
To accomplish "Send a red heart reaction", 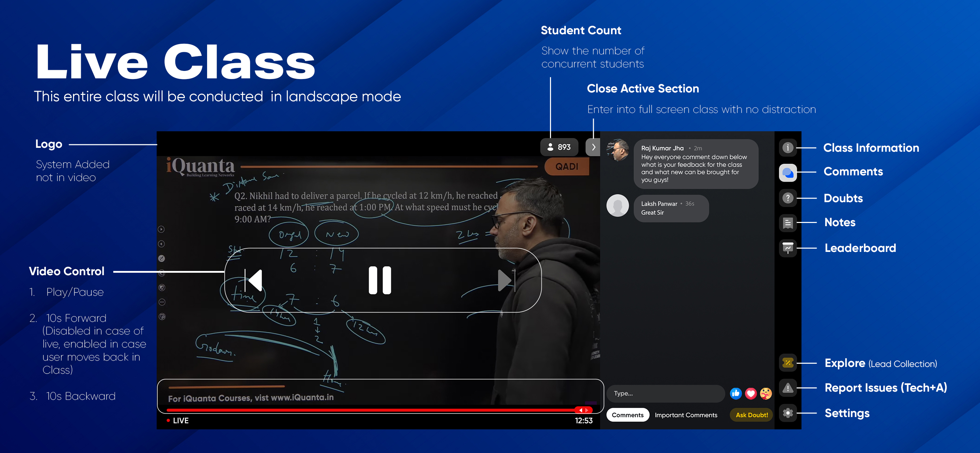I will coord(751,393).
